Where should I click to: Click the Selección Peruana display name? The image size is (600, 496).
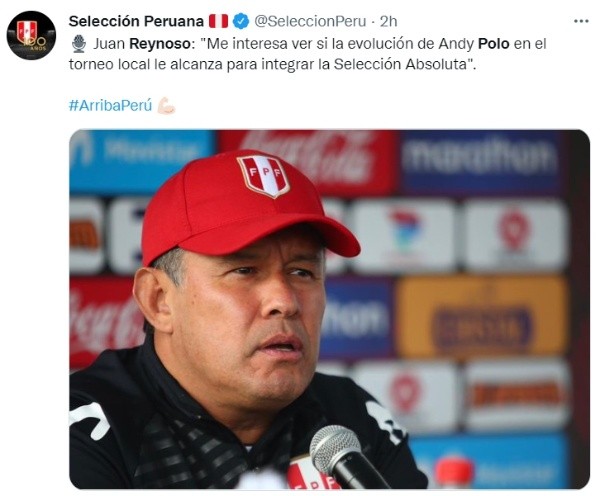click(x=135, y=21)
